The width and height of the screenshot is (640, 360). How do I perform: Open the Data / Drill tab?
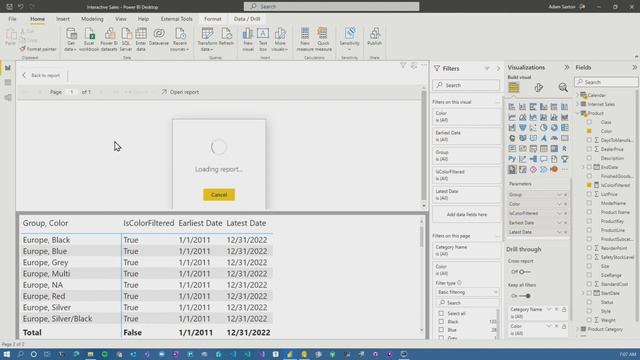(x=247, y=19)
